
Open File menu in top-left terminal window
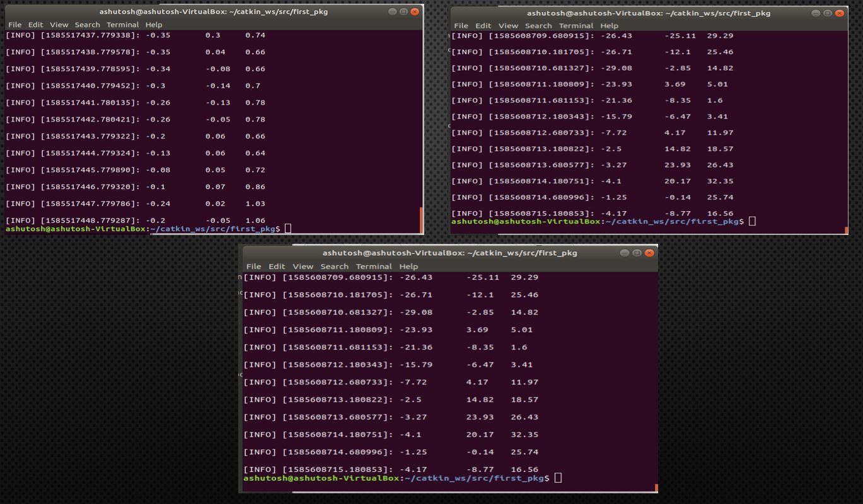tap(14, 25)
